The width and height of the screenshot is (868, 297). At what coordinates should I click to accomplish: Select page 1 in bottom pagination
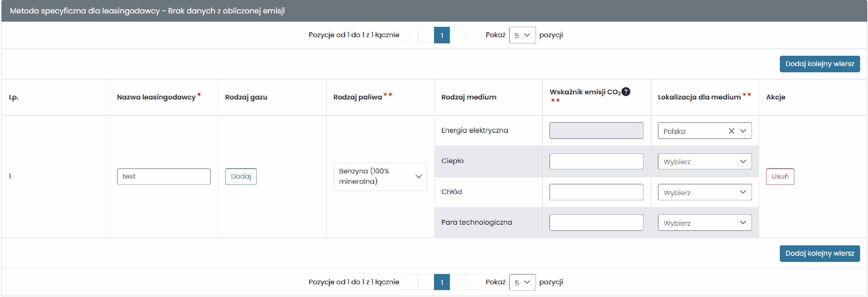[x=442, y=282]
